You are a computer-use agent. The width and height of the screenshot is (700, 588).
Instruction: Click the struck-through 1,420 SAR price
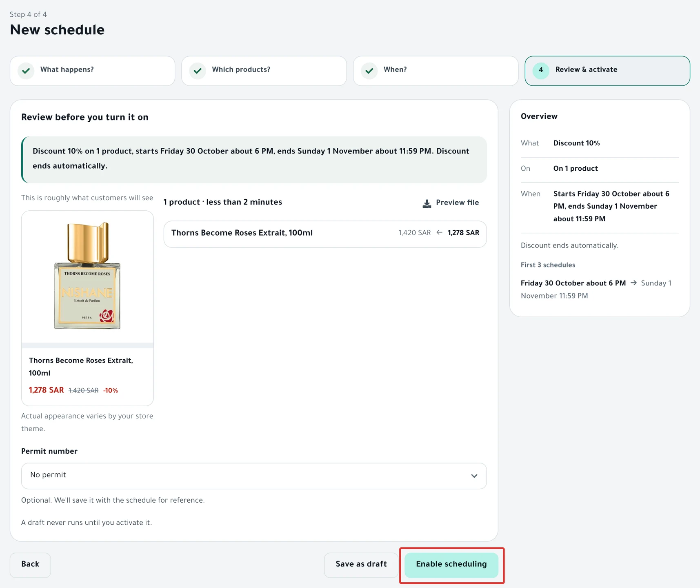(x=84, y=391)
